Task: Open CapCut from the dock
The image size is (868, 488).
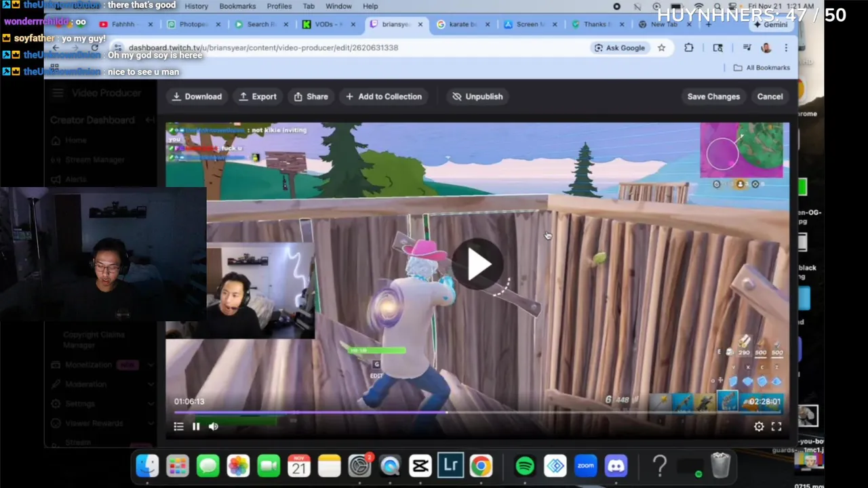Action: tap(420, 466)
